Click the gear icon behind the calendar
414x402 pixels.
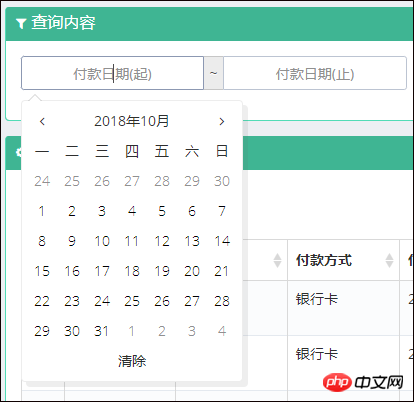[19, 153]
